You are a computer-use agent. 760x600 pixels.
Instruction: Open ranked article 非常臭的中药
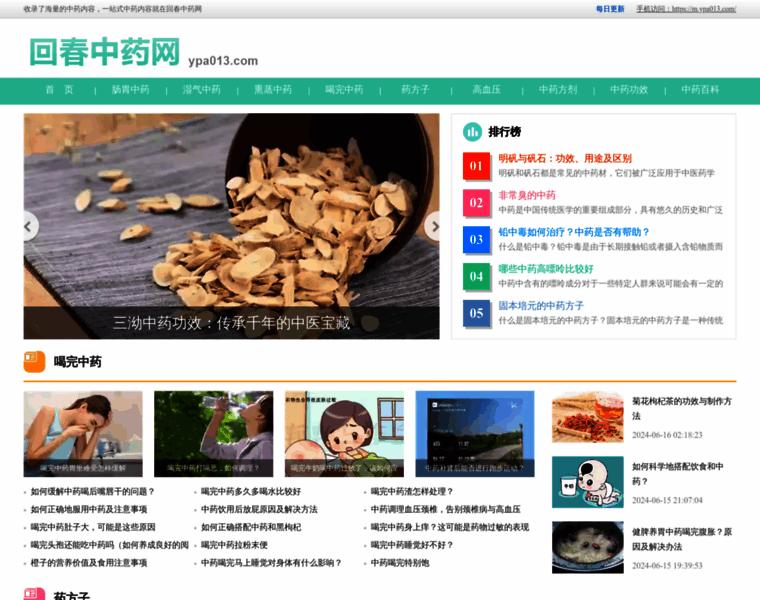(x=527, y=195)
